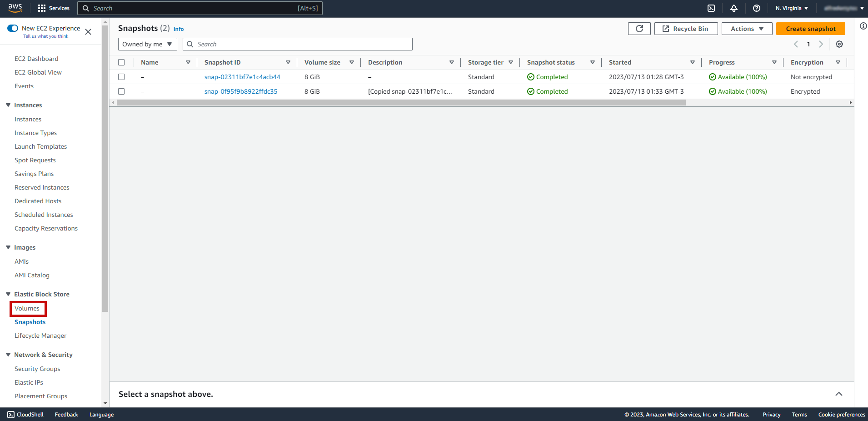Focus the top AWS search bar
Image resolution: width=868 pixels, height=421 pixels.
(x=200, y=8)
